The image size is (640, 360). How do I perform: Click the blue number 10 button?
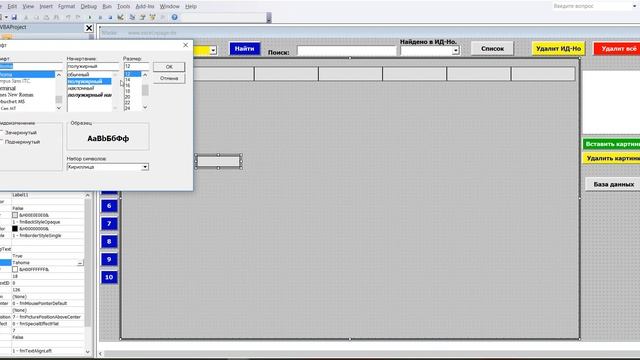(109, 277)
